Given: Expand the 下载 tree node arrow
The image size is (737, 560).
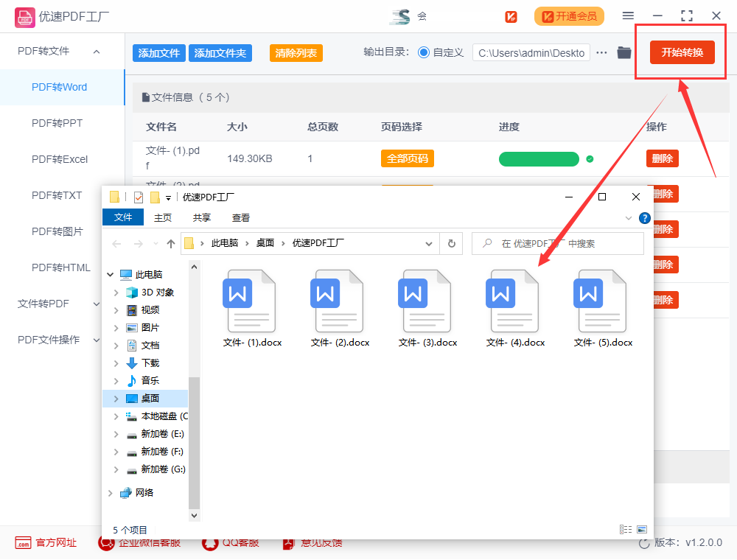Looking at the screenshot, I should pyautogui.click(x=116, y=363).
